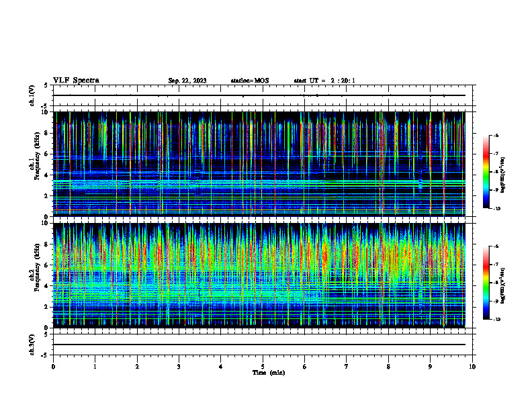This screenshot has width=532, height=411.
Task: Click the '4' kHz tick on ch.1 frequency axis
Action: [46, 175]
